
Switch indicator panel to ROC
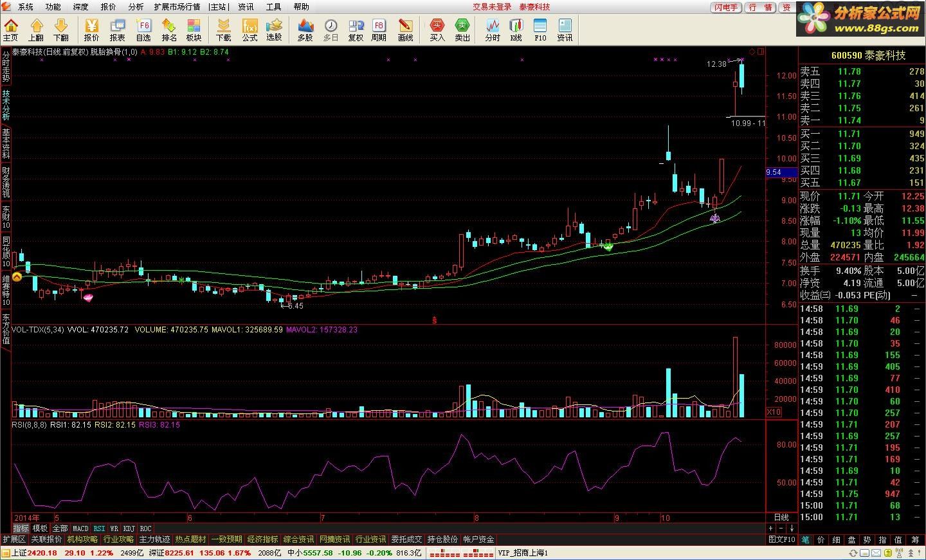[146, 528]
